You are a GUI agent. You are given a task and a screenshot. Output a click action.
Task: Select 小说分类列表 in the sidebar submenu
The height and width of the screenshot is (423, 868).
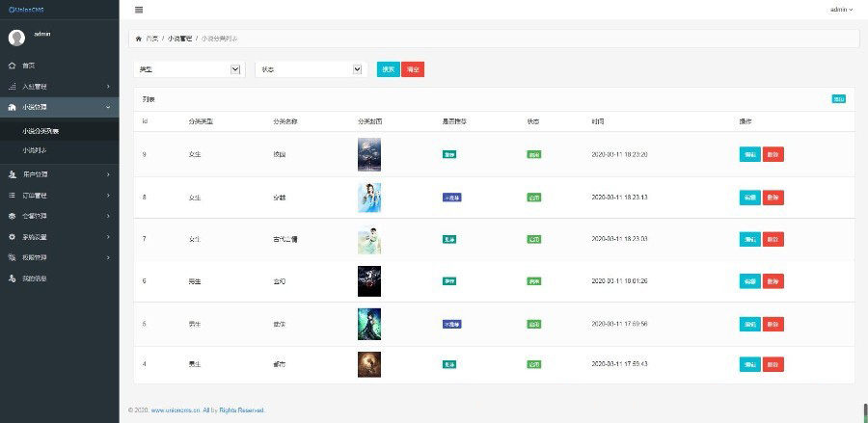pyautogui.click(x=41, y=130)
